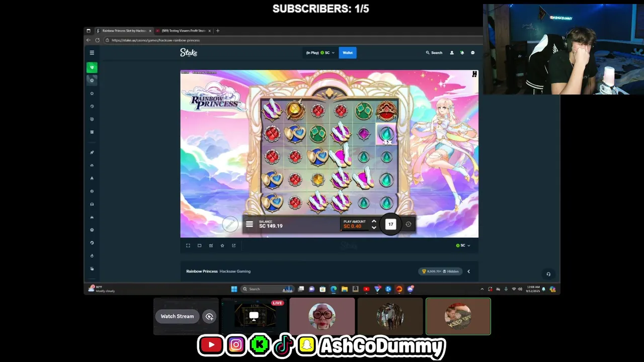Open a new browser tab
This screenshot has height=362, width=644.
tap(217, 31)
